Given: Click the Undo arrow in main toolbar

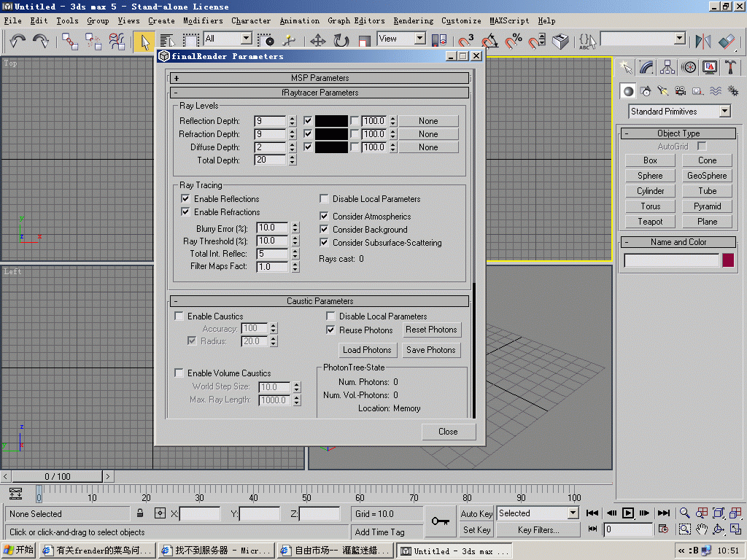Looking at the screenshot, I should (18, 42).
